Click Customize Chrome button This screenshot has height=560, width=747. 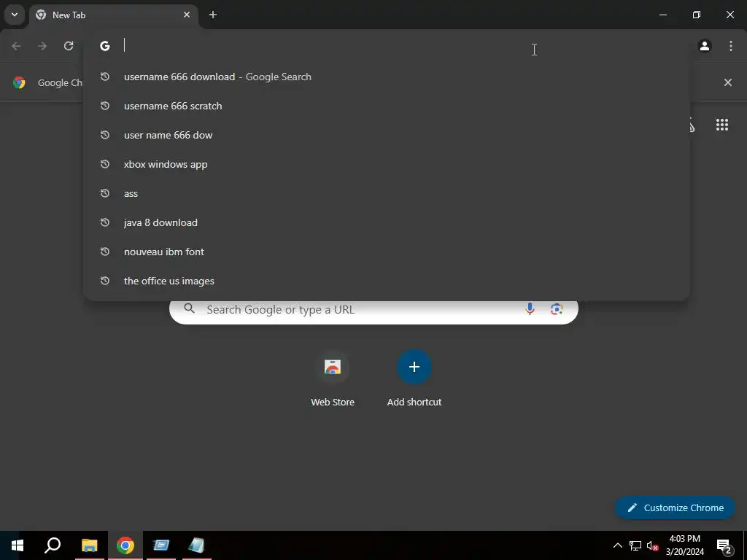click(x=675, y=507)
